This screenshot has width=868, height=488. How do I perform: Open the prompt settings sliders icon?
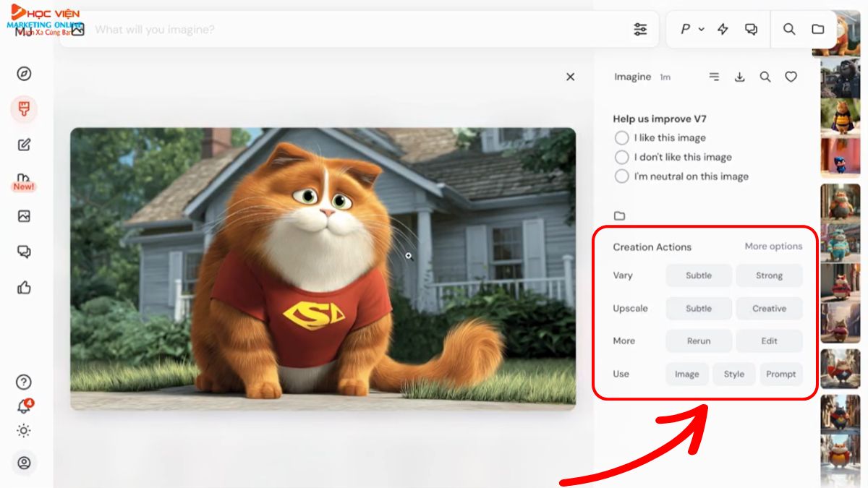[640, 30]
